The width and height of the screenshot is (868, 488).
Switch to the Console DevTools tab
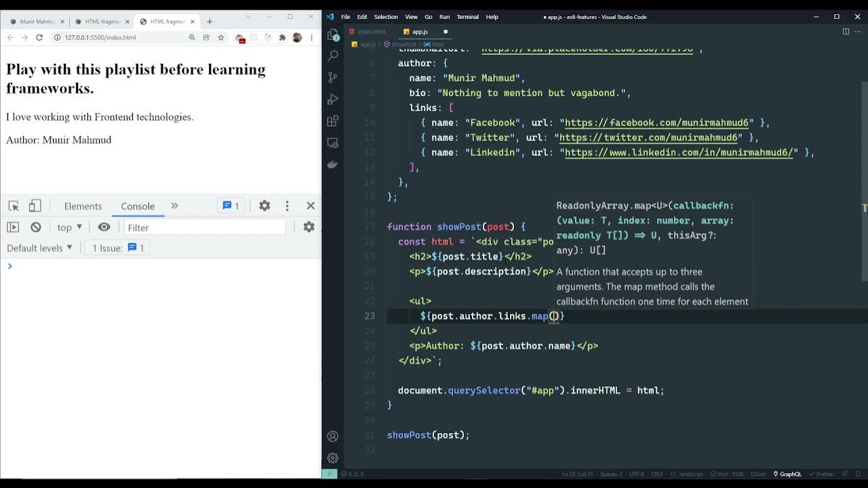click(x=138, y=206)
